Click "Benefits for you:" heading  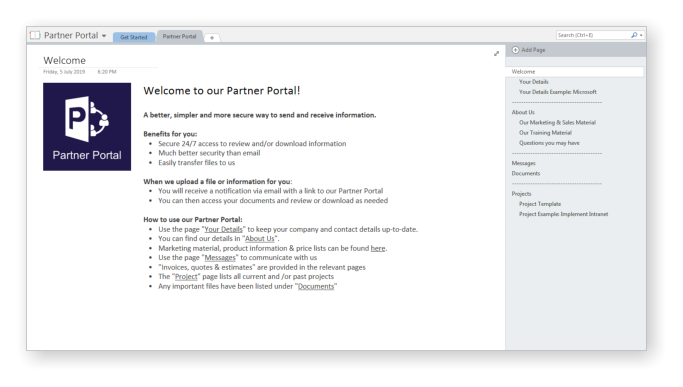click(170, 134)
